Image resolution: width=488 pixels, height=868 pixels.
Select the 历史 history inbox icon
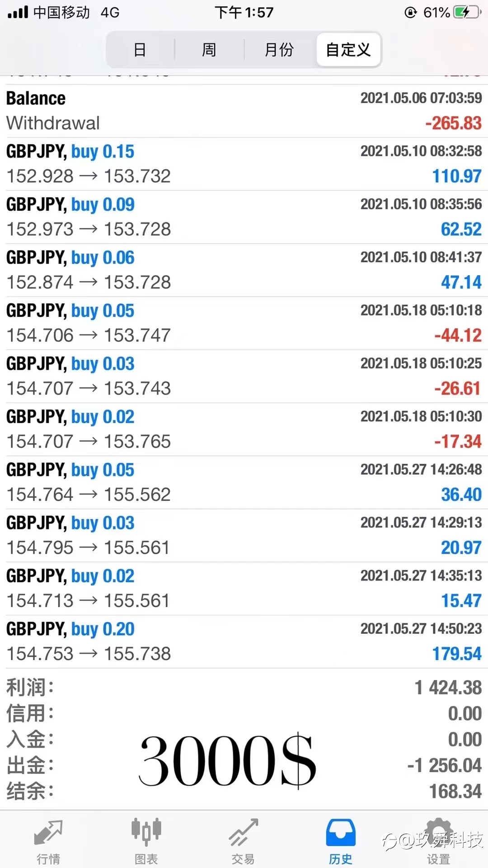pos(341,832)
